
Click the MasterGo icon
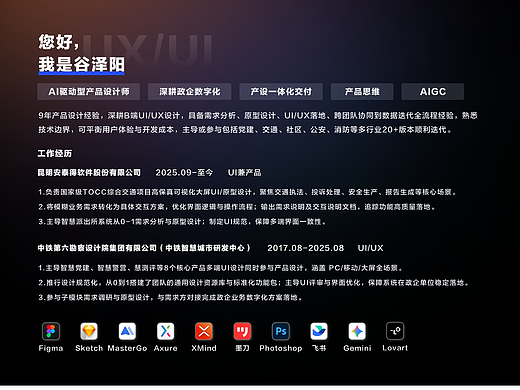[x=127, y=331]
